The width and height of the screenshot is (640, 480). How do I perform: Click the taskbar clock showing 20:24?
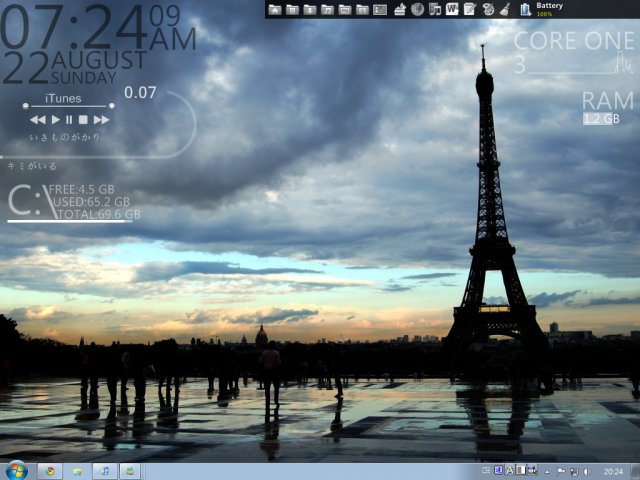613,471
